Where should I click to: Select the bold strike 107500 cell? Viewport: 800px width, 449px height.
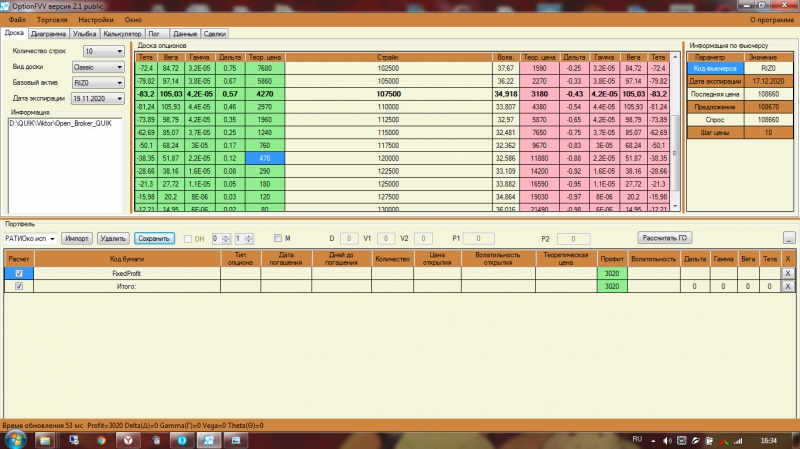tap(388, 94)
